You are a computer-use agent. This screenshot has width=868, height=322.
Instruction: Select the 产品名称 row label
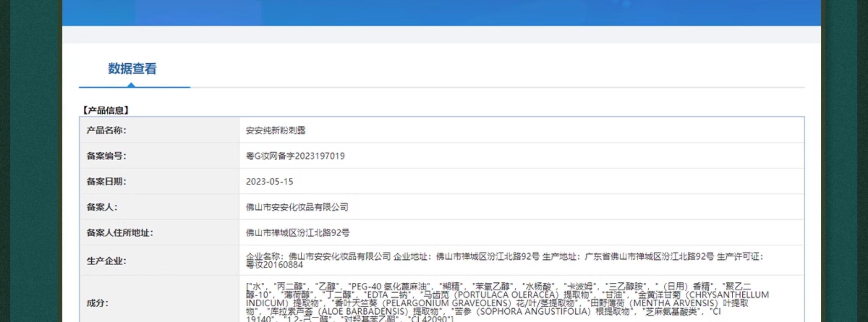[x=106, y=130]
